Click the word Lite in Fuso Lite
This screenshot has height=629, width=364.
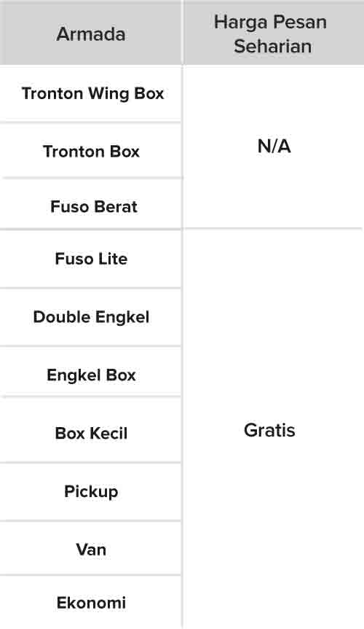coord(113,259)
